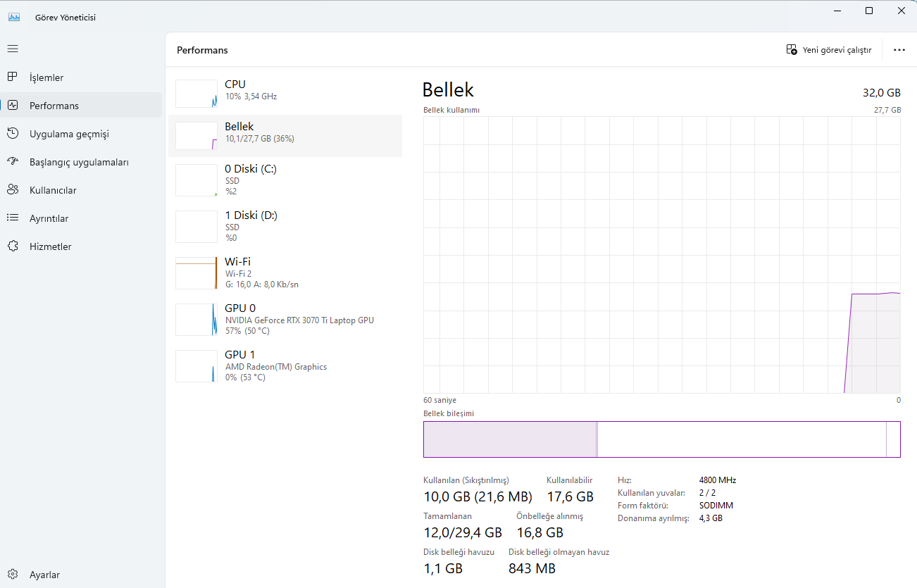This screenshot has width=917, height=588.
Task: Select the Wi-Fi graph thumbnail
Action: [x=196, y=273]
